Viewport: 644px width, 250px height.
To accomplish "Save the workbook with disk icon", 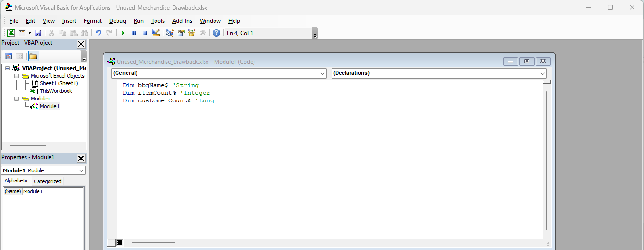I will tap(38, 33).
